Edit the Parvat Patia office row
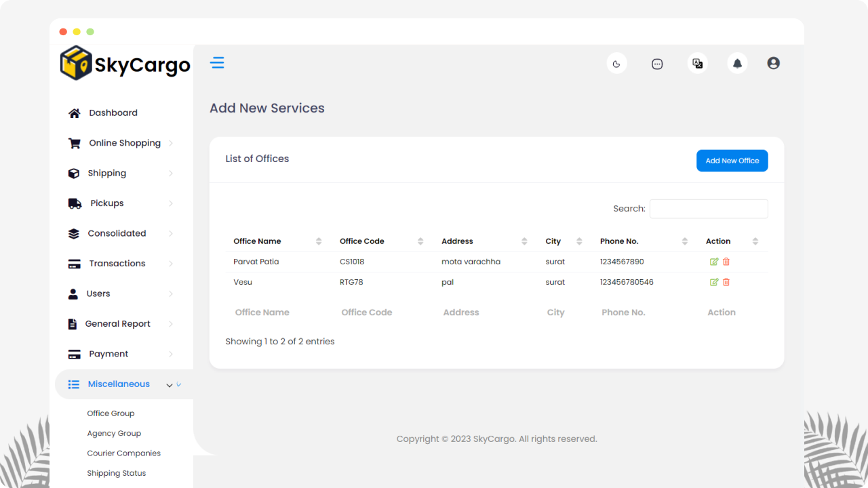Viewport: 868px width, 488px height. point(714,262)
